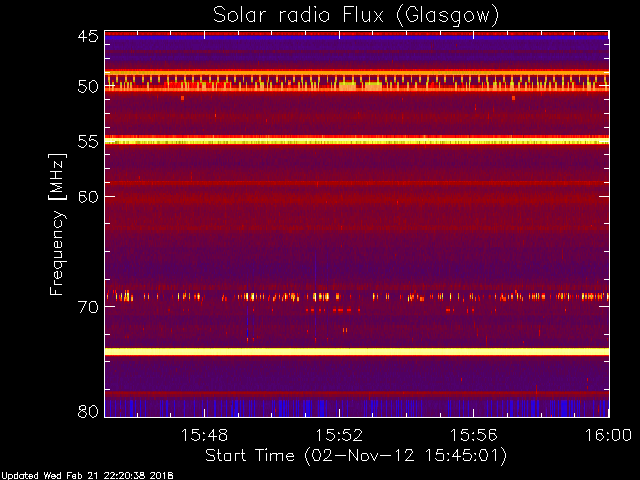Click the 15:52 time tick label
This screenshot has width=640, height=480.
tap(339, 435)
